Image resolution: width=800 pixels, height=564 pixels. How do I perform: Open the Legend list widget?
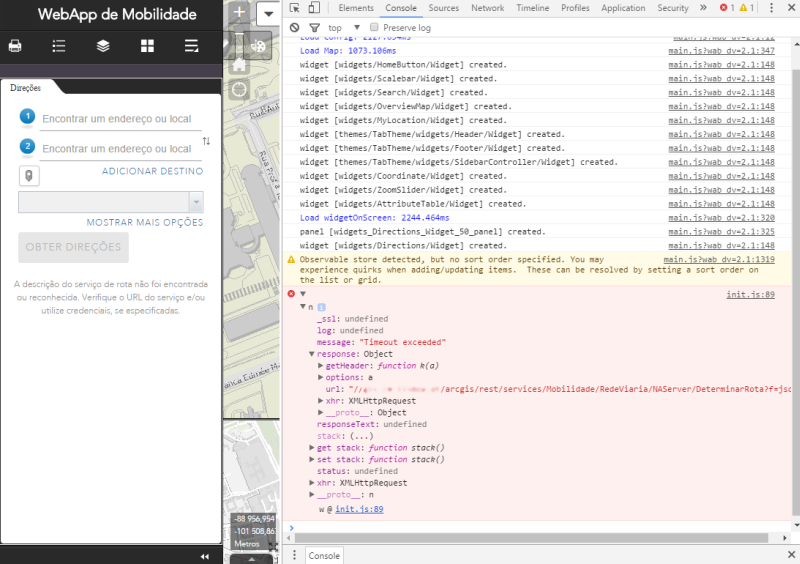click(59, 46)
